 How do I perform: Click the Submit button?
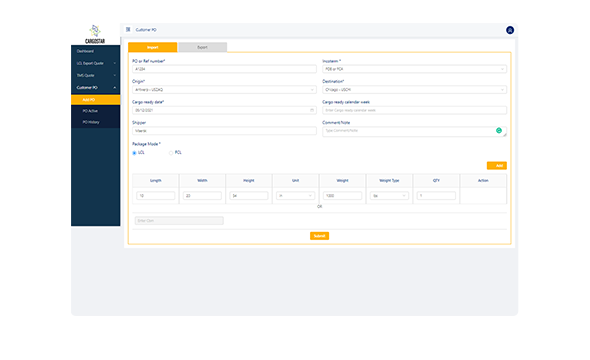pyautogui.click(x=319, y=236)
